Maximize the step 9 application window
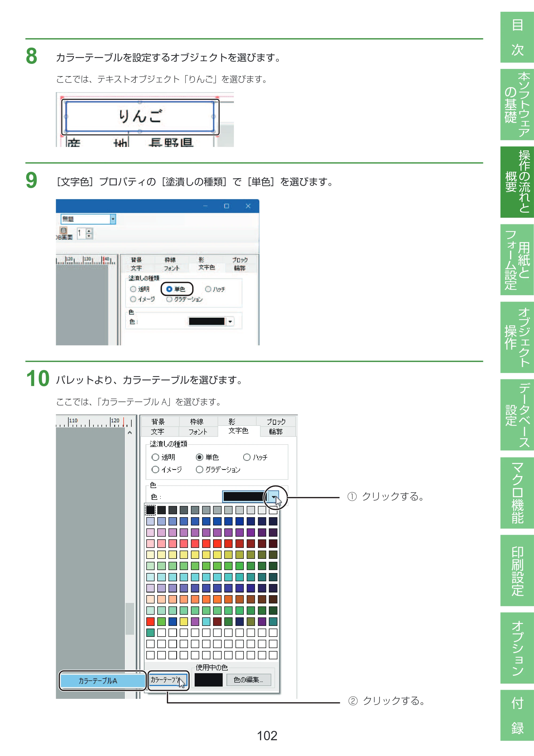This screenshot has height=756, width=534. click(x=226, y=206)
